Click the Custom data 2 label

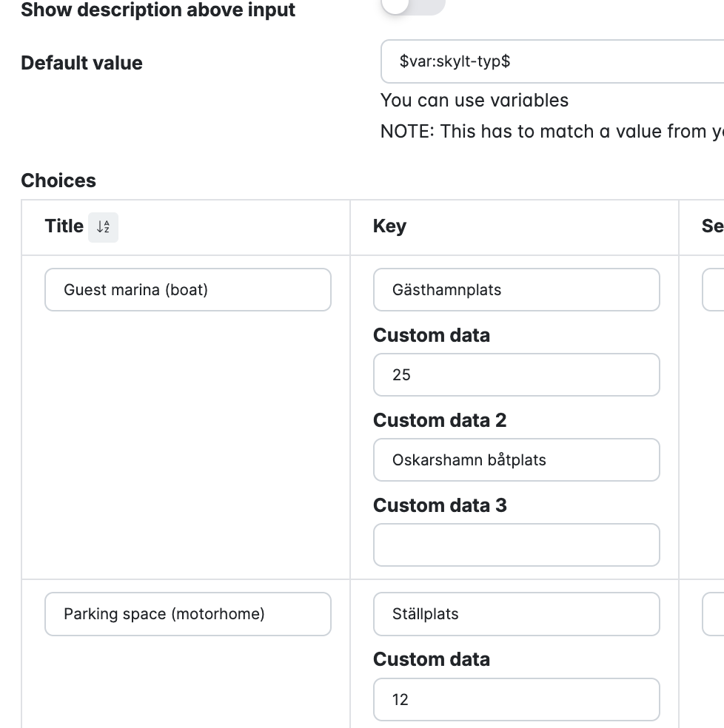point(440,420)
